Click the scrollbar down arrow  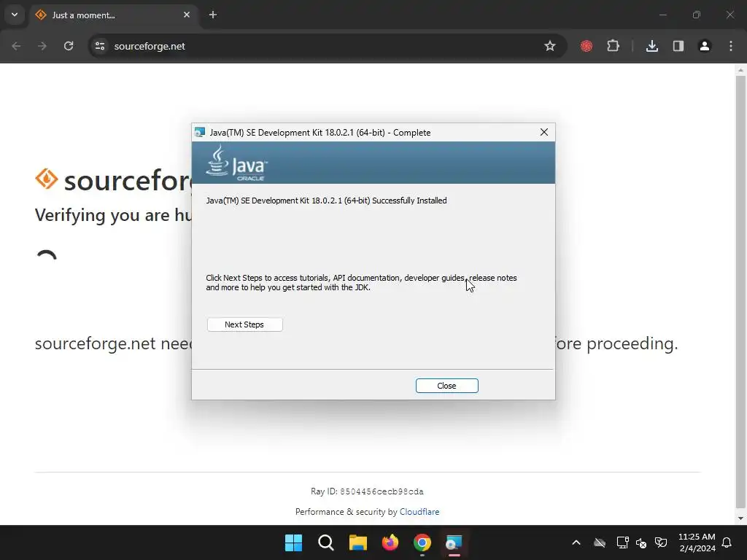pos(740,518)
